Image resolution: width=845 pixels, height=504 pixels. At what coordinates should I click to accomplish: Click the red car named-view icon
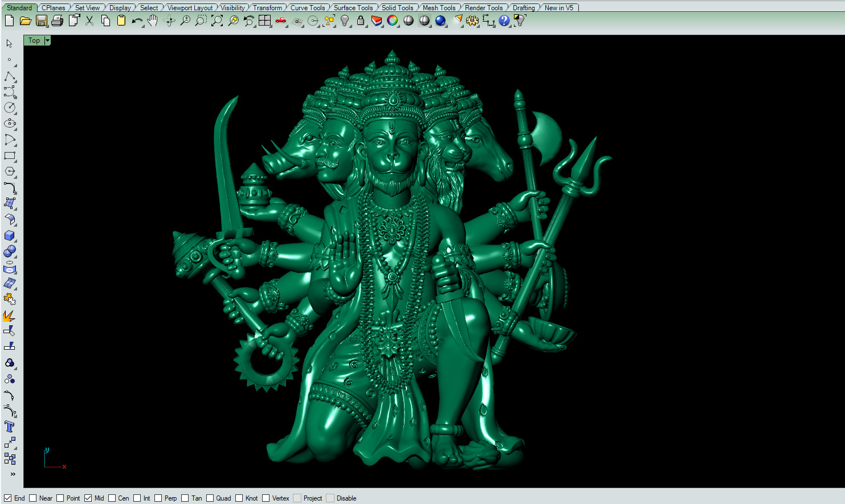(x=280, y=21)
